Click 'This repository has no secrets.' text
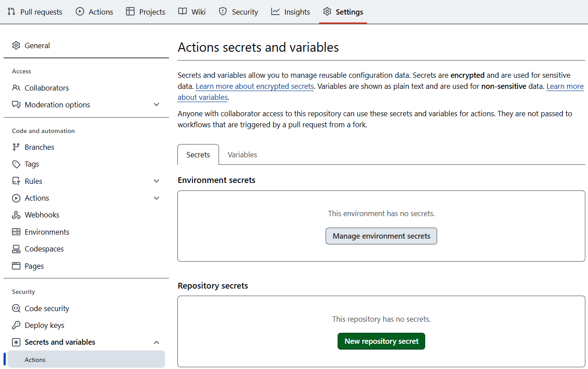The width and height of the screenshot is (588, 369). (x=381, y=319)
